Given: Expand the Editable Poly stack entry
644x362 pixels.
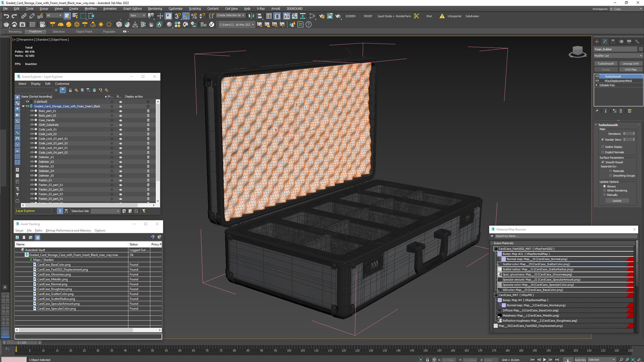Looking at the screenshot, I should (x=596, y=85).
